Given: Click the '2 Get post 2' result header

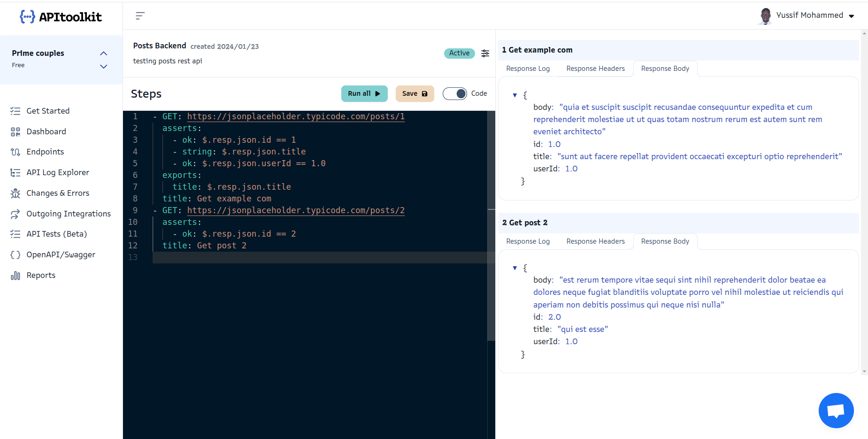Looking at the screenshot, I should pyautogui.click(x=678, y=223).
